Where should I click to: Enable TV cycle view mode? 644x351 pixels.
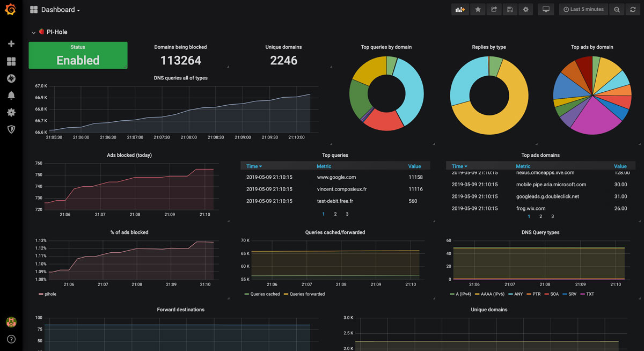pyautogui.click(x=546, y=9)
